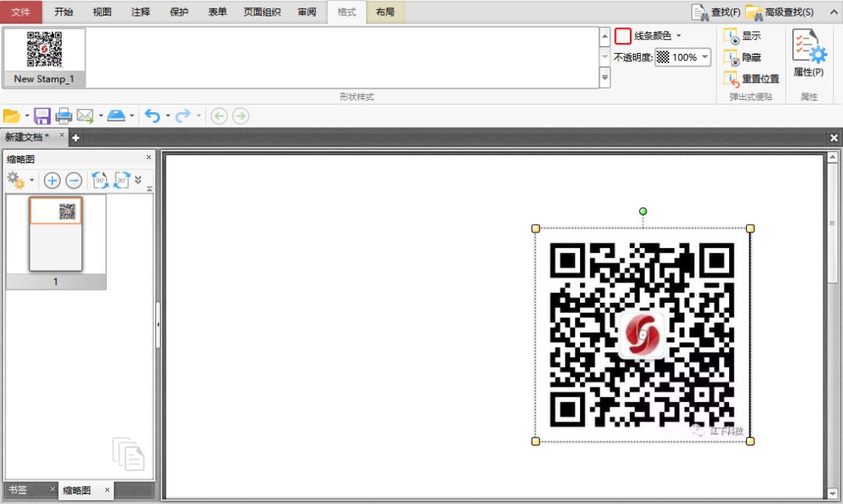Switch to the 开始 ribbon tab
The height and width of the screenshot is (504, 843).
[63, 12]
